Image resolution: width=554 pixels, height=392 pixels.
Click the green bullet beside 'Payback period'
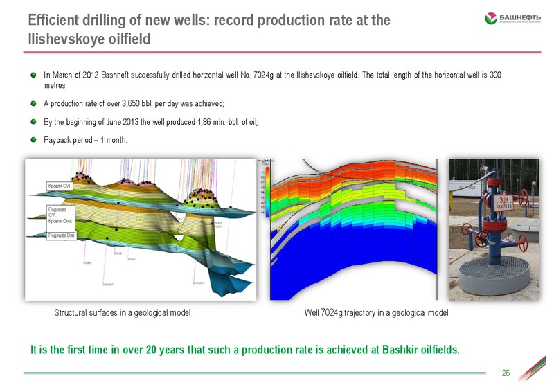tap(33, 140)
